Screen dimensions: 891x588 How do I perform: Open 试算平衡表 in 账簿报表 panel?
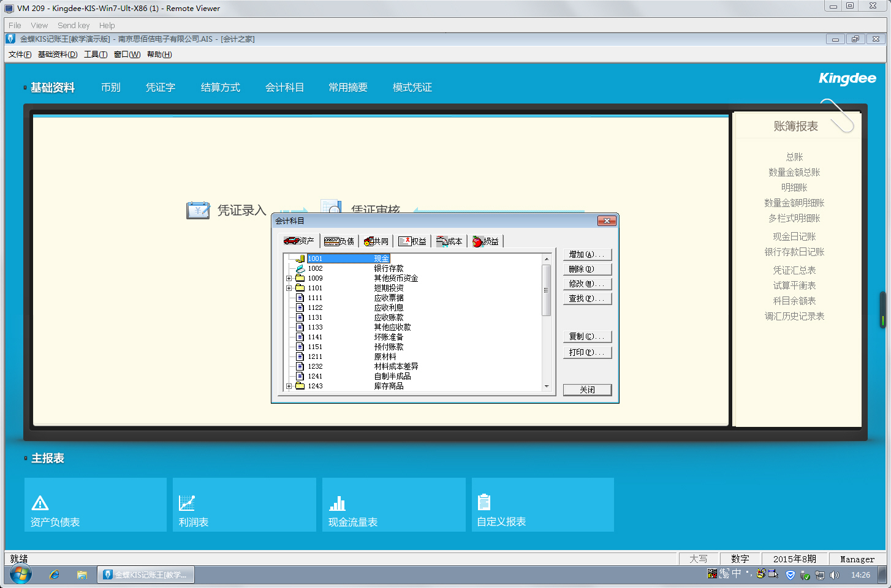(x=795, y=285)
